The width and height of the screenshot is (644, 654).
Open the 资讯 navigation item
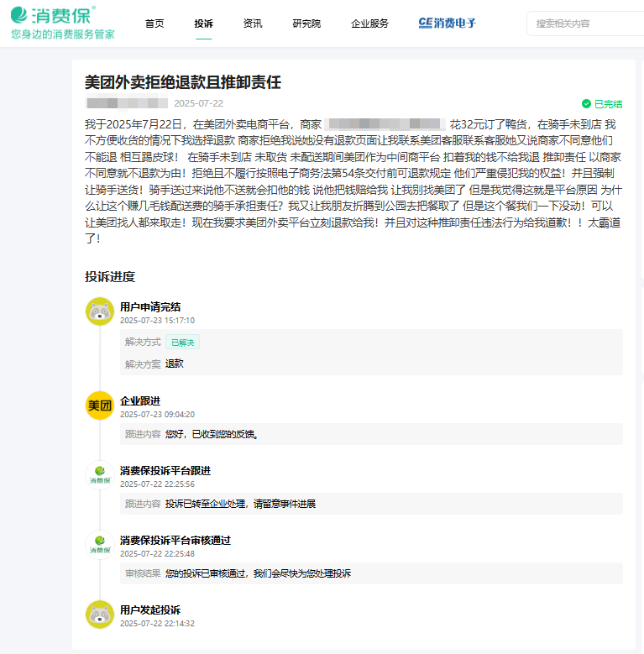click(253, 24)
